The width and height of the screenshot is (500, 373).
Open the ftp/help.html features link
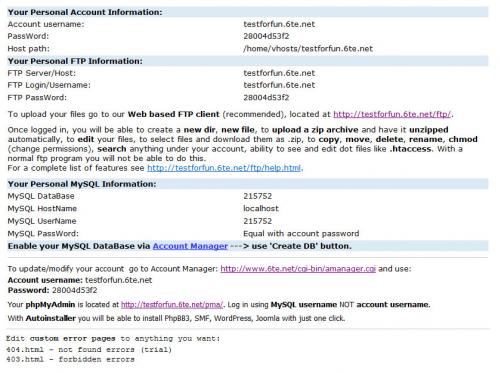[x=224, y=168]
